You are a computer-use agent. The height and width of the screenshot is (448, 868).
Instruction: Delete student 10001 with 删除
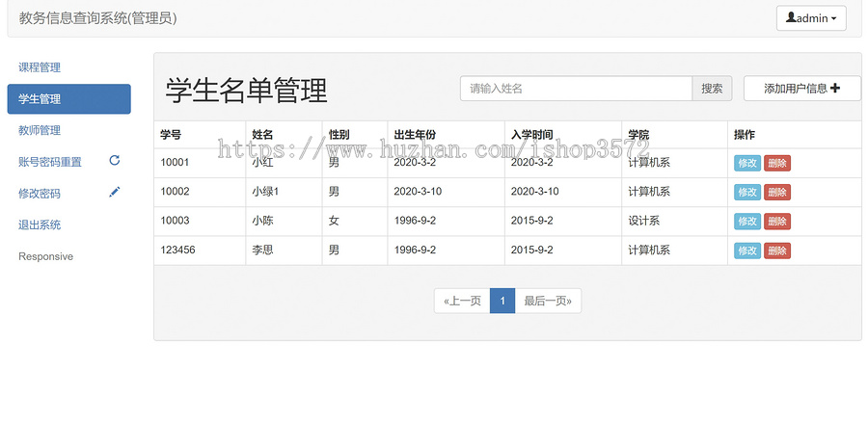pyautogui.click(x=777, y=163)
